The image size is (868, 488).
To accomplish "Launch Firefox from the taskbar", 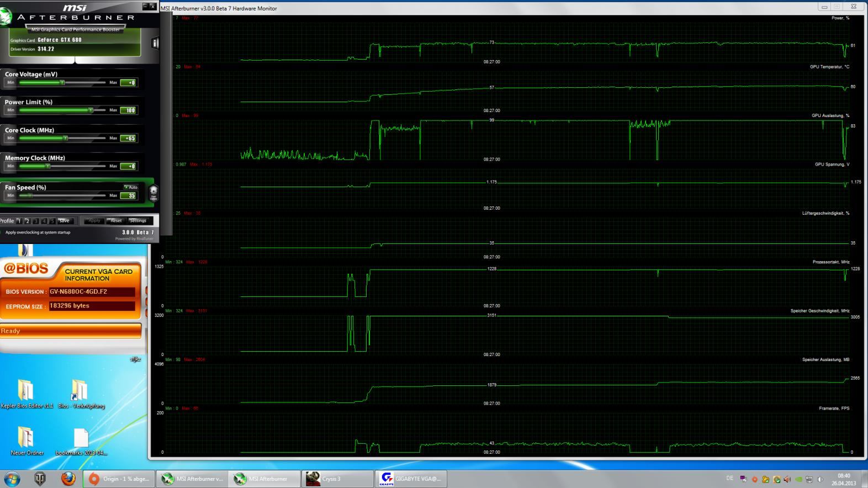I will coord(68,479).
